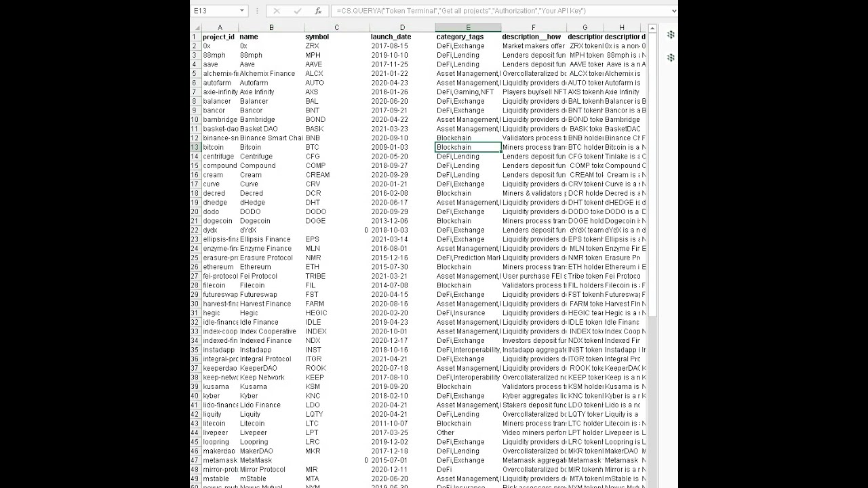Viewport: 868px width, 488px height.
Task: Select the DOGE symbol cell
Action: 336,221
